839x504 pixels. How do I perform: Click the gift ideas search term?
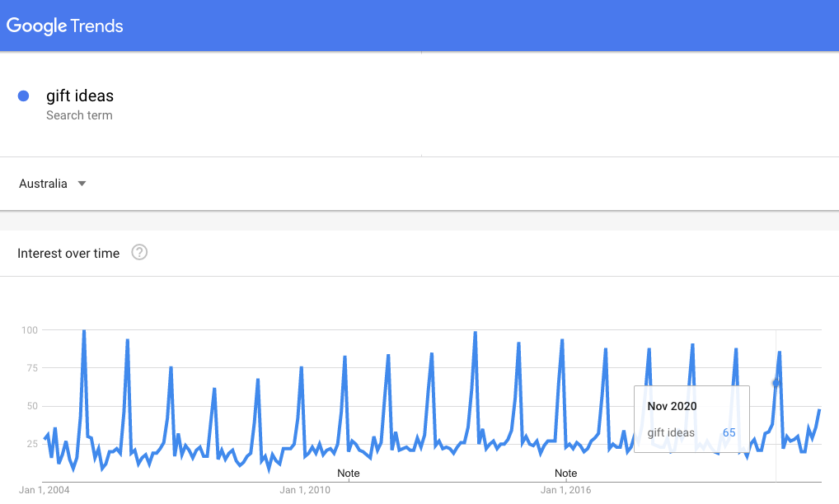[80, 96]
